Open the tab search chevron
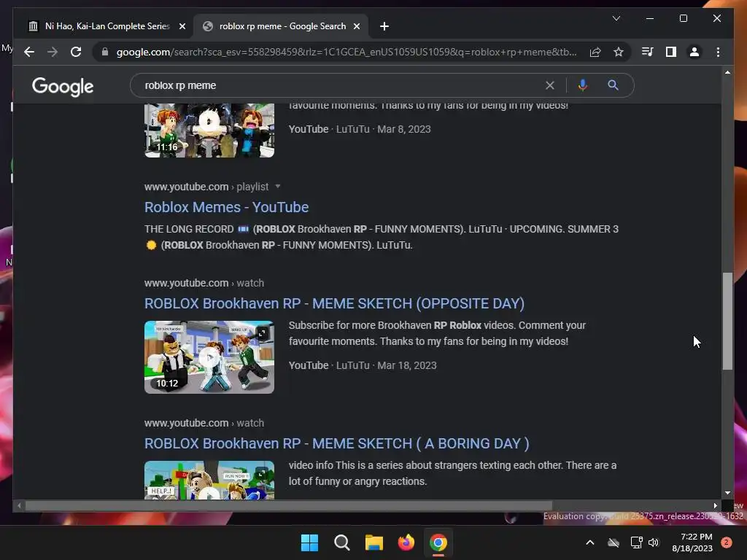 pos(616,18)
